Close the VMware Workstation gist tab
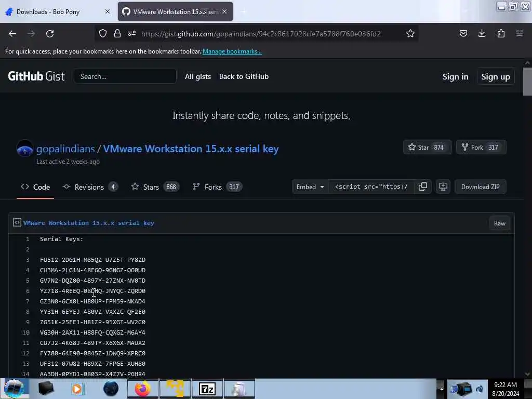This screenshot has width=532, height=399. pyautogui.click(x=224, y=11)
